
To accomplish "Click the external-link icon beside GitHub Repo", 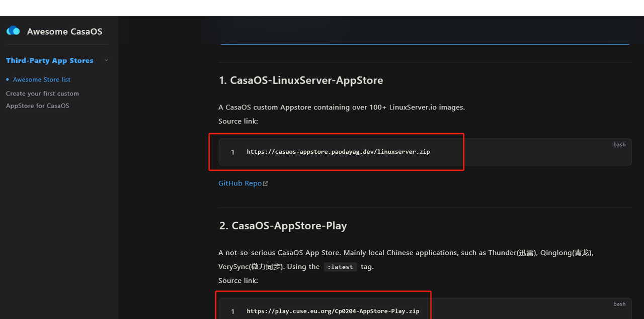I will 266,184.
